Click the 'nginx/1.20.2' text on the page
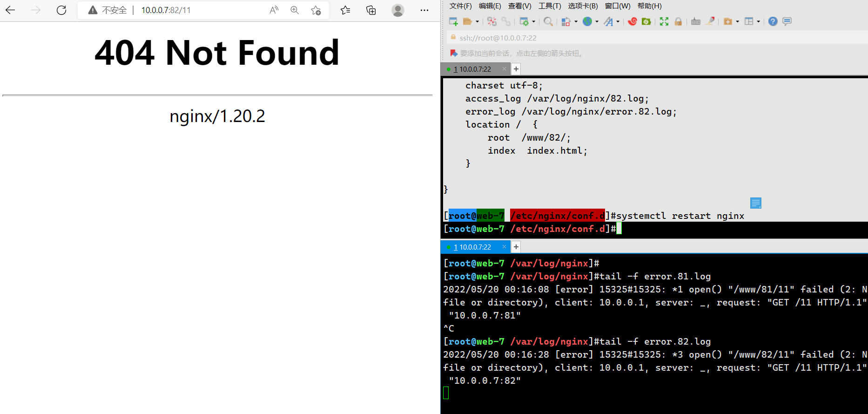The image size is (868, 414). pyautogui.click(x=217, y=116)
